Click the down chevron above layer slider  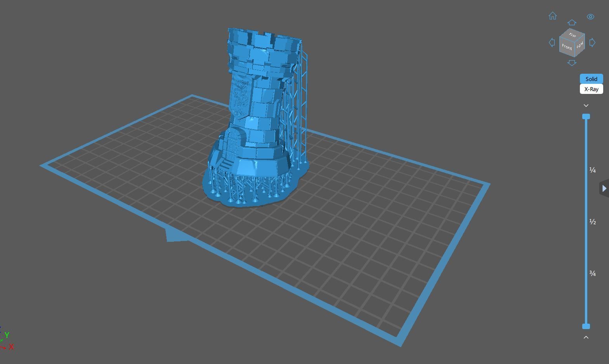point(586,106)
